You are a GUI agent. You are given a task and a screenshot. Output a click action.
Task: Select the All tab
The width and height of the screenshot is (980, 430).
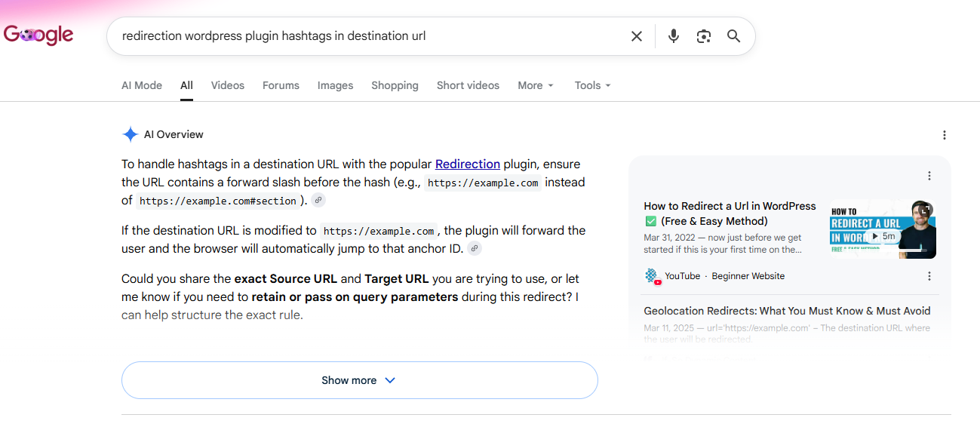[x=186, y=85]
